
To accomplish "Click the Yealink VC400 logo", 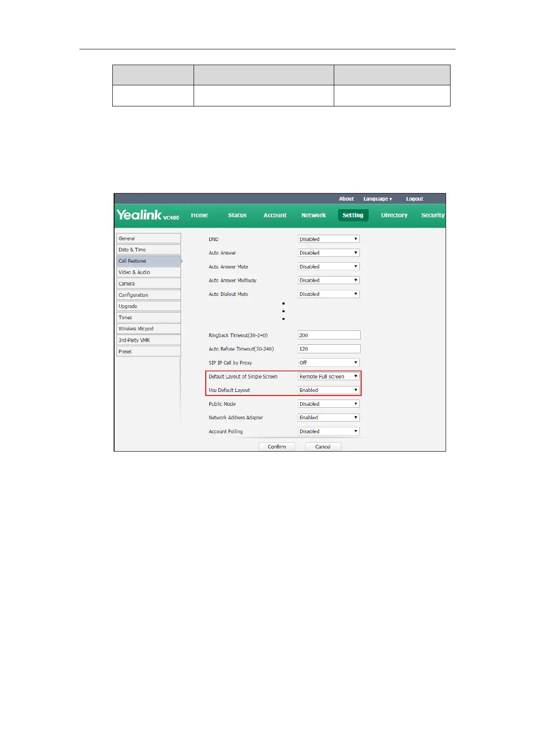I will pos(148,215).
